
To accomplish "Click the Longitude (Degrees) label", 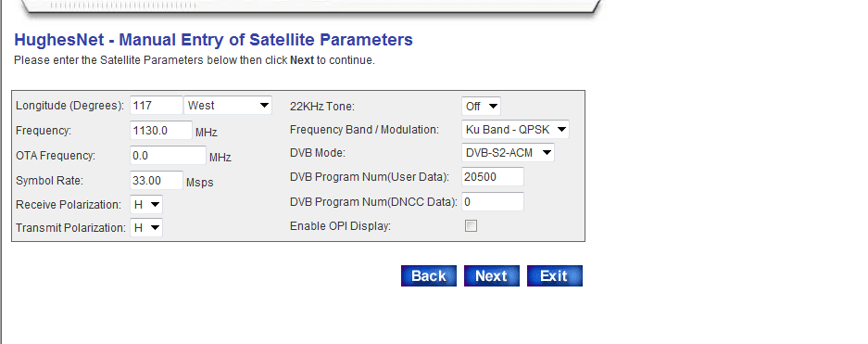I will click(69, 106).
